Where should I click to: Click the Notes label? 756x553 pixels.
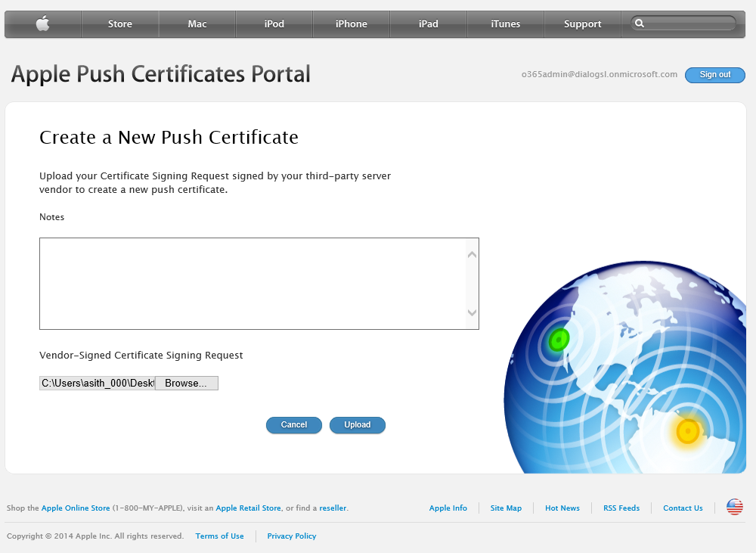[51, 217]
